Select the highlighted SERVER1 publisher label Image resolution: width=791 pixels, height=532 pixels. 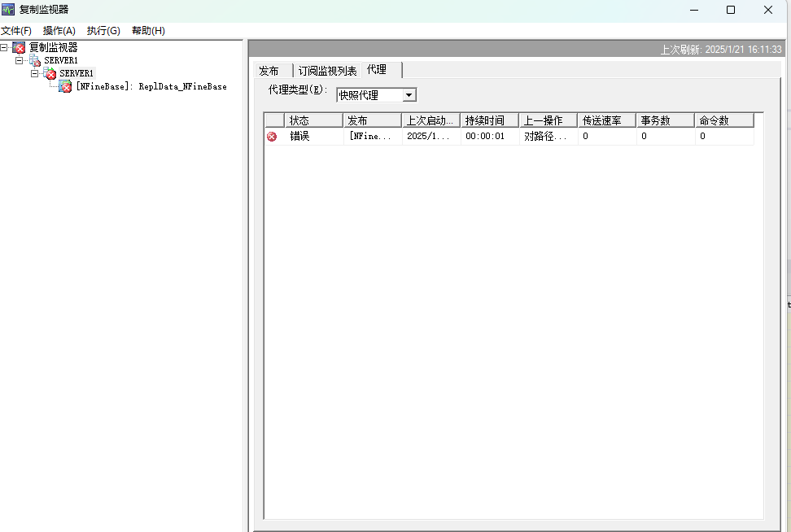click(76, 74)
